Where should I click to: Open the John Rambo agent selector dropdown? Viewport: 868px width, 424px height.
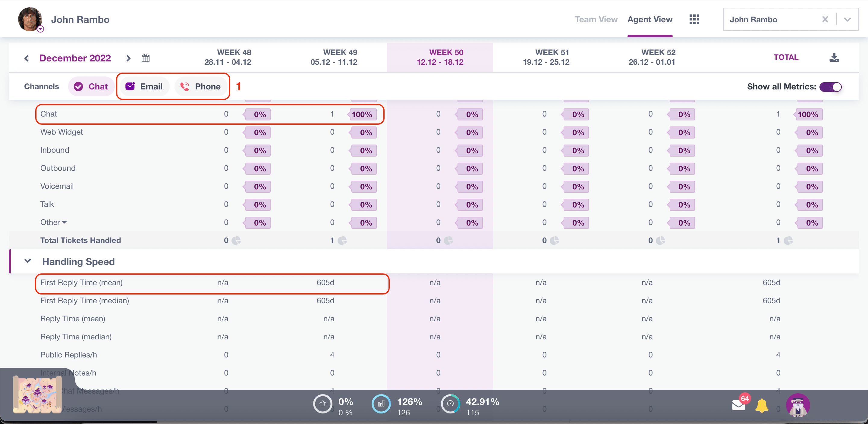848,20
